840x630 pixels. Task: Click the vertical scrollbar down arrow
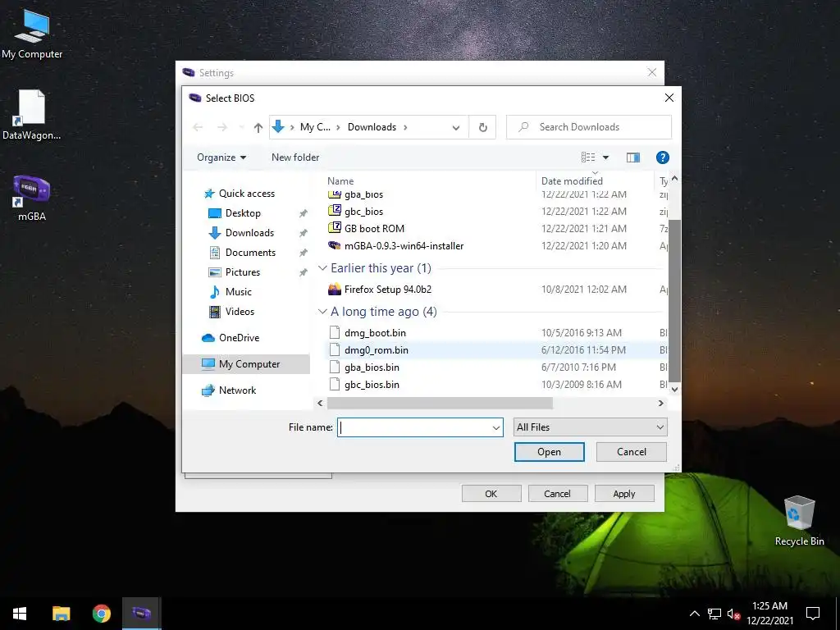675,390
